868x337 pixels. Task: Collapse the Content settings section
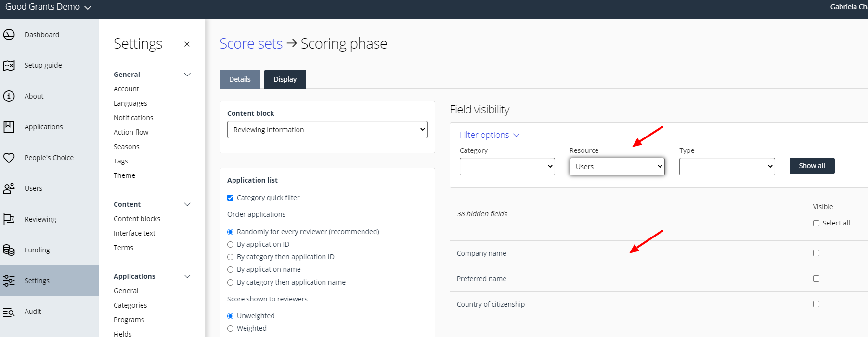click(187, 204)
